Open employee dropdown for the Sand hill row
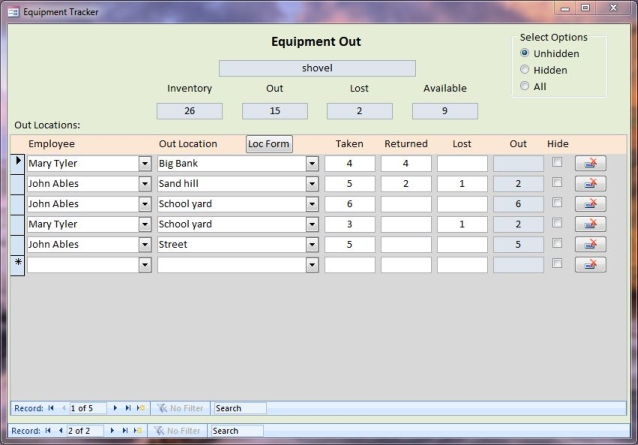The image size is (638, 445). click(145, 184)
